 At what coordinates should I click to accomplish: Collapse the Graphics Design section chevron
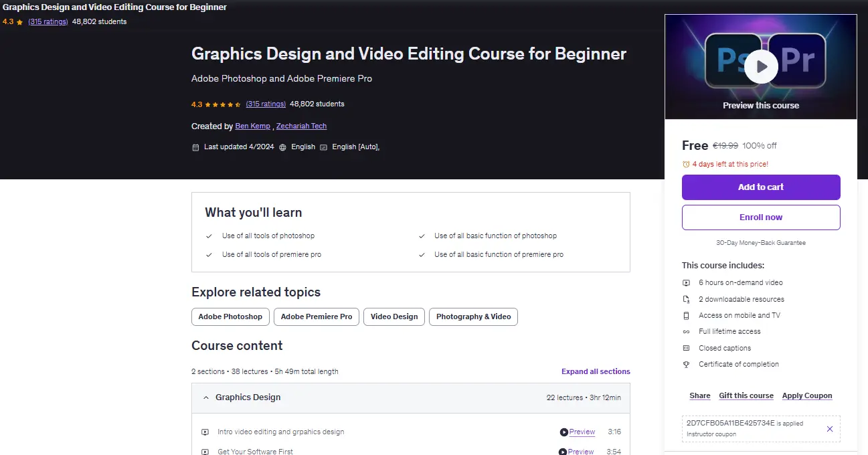coord(206,397)
